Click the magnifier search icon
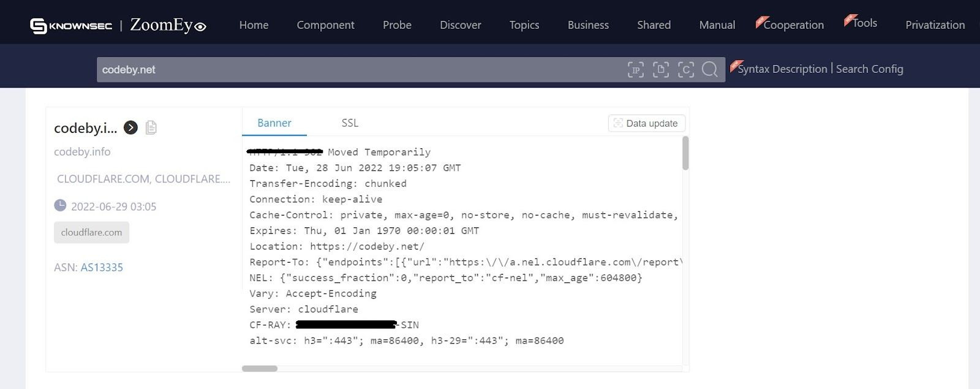980x389 pixels. pos(710,70)
